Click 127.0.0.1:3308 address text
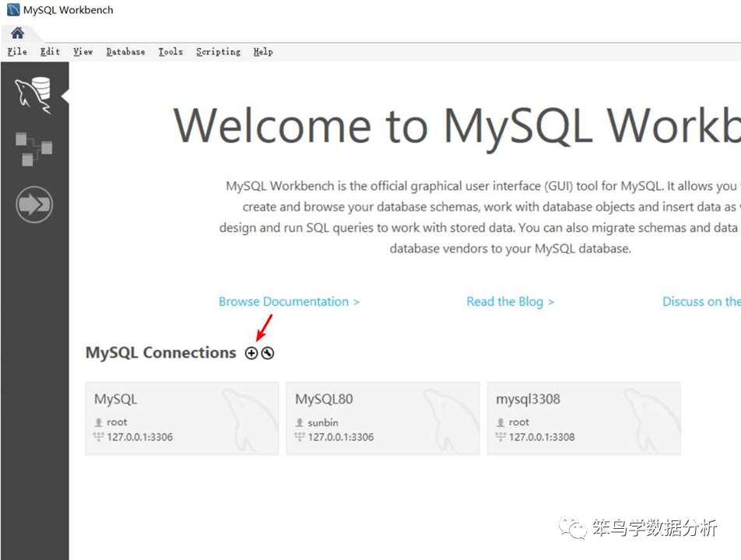741x560 pixels. [542, 437]
